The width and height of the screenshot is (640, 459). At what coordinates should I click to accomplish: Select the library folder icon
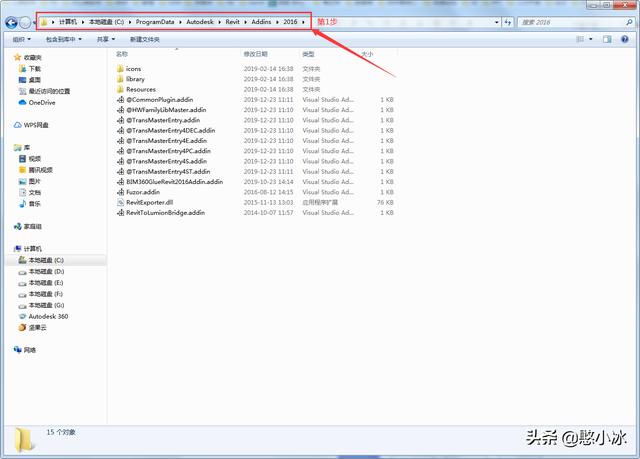[x=120, y=79]
